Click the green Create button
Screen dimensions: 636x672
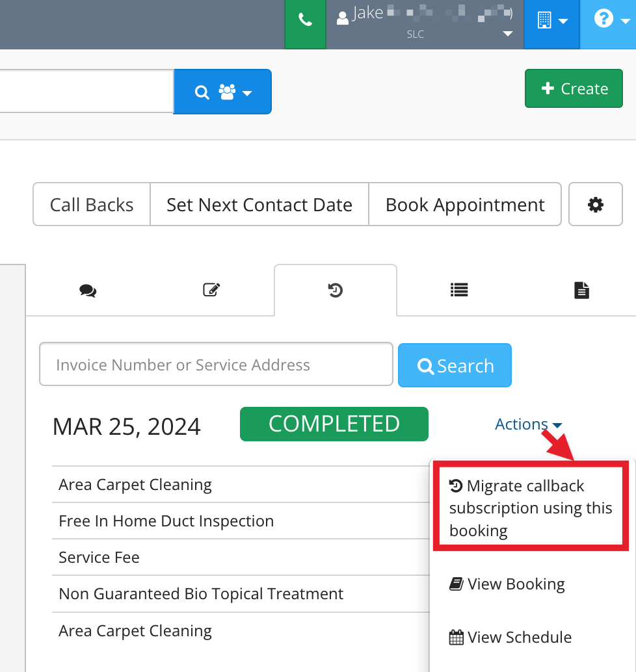(x=574, y=88)
